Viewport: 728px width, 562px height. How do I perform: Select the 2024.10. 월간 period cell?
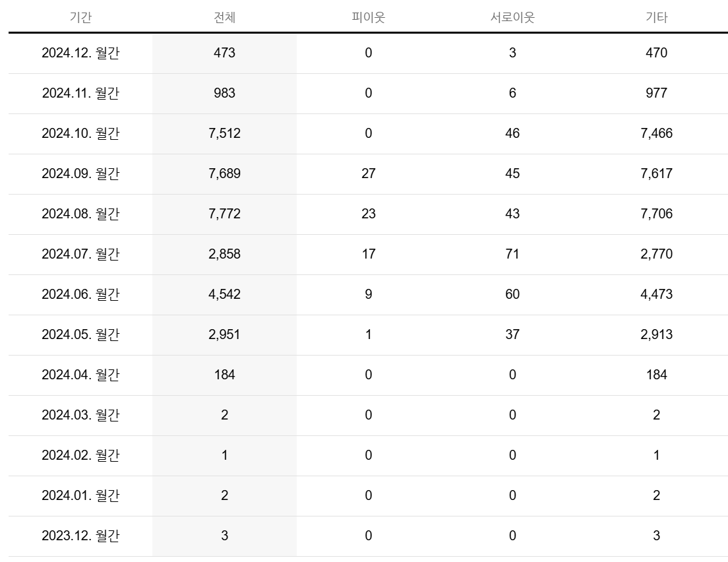coord(80,133)
